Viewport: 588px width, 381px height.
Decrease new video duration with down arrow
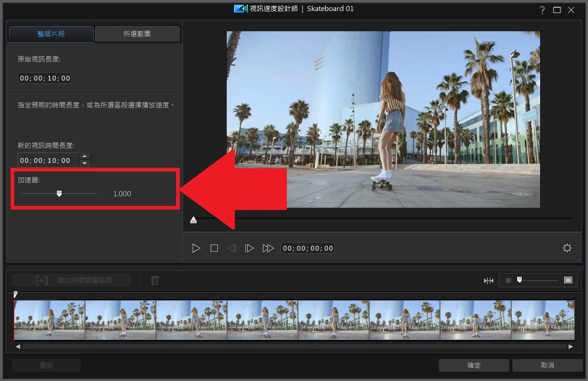click(x=85, y=163)
